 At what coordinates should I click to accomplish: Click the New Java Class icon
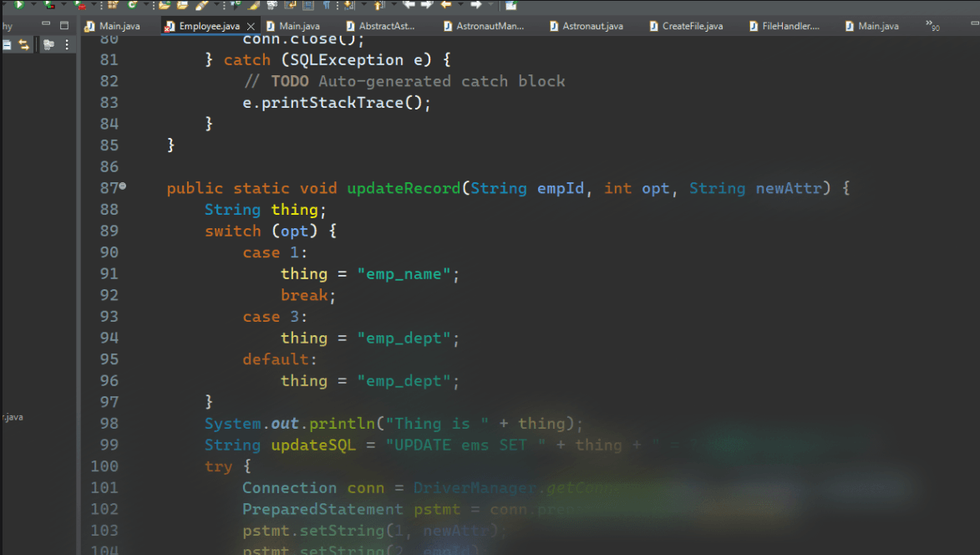pyautogui.click(x=134, y=5)
